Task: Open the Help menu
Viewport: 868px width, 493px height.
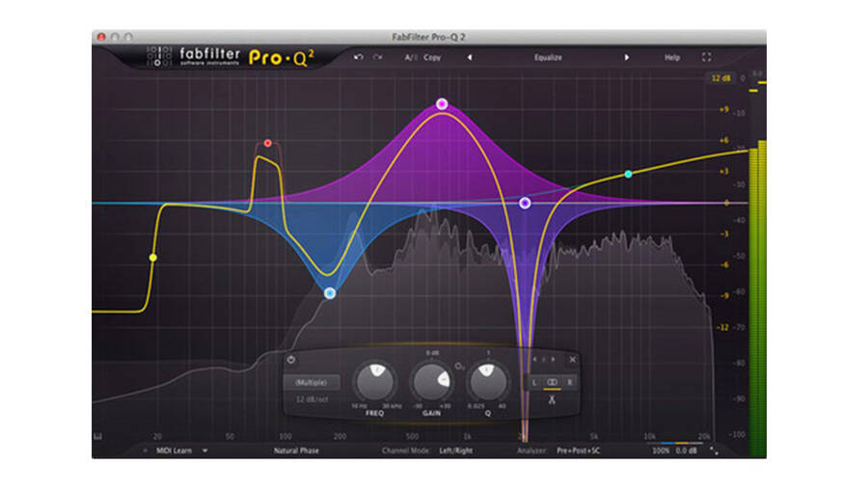Action: click(672, 57)
